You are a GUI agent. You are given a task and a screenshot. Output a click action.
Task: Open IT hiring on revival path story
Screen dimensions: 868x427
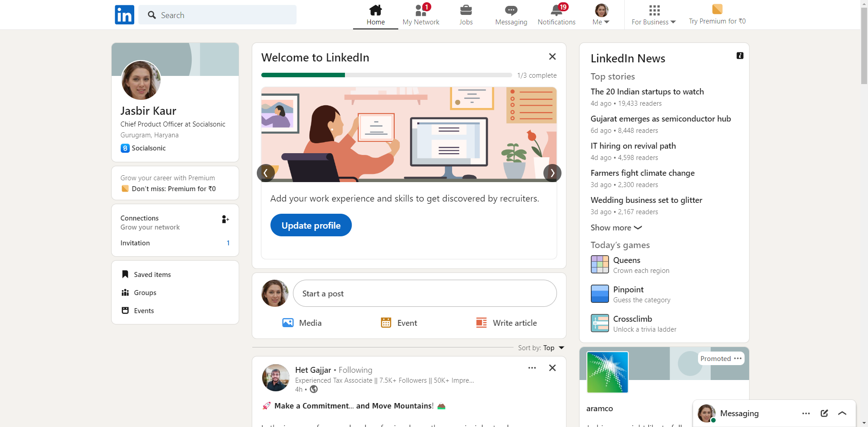click(x=633, y=146)
